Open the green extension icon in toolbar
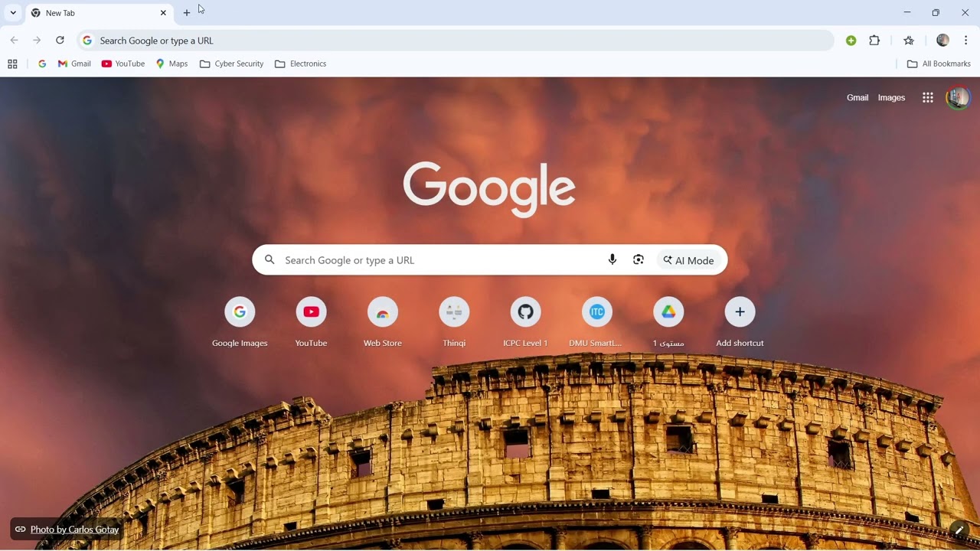The width and height of the screenshot is (980, 551). (851, 41)
